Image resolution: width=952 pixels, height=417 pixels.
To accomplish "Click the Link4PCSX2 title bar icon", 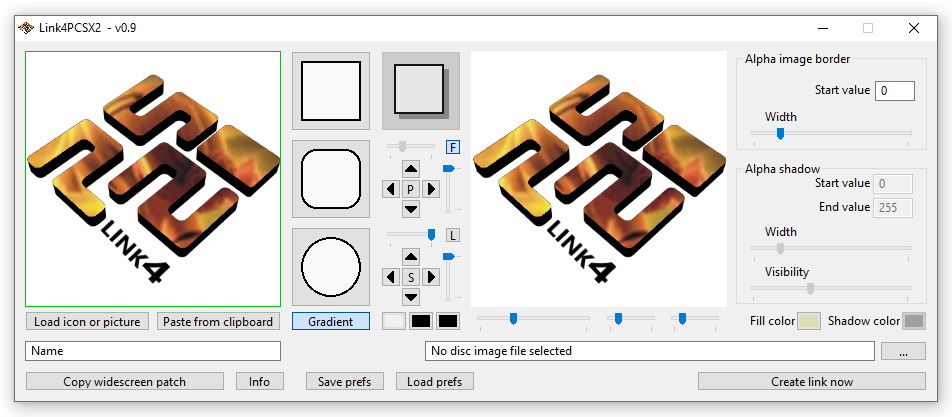I will 26,28.
